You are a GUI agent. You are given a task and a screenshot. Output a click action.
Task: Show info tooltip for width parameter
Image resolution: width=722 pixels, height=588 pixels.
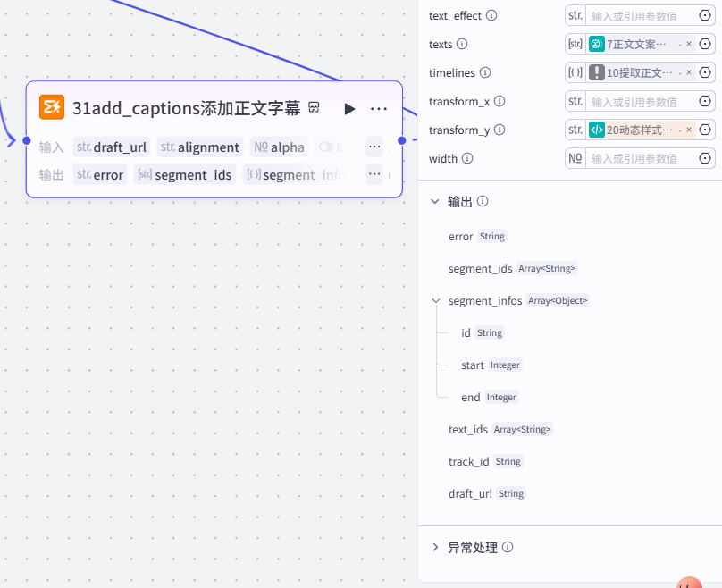tap(467, 158)
